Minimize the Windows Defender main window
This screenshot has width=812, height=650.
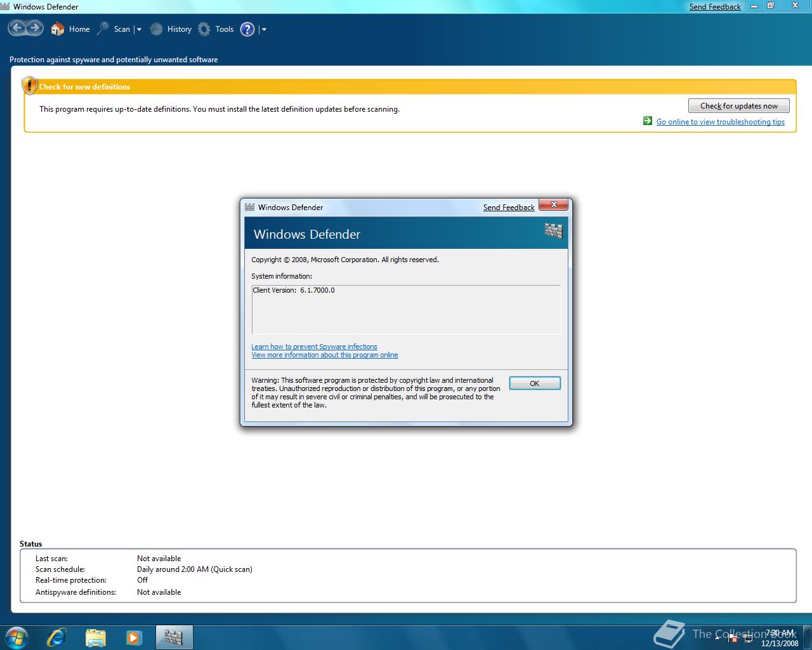pyautogui.click(x=754, y=6)
